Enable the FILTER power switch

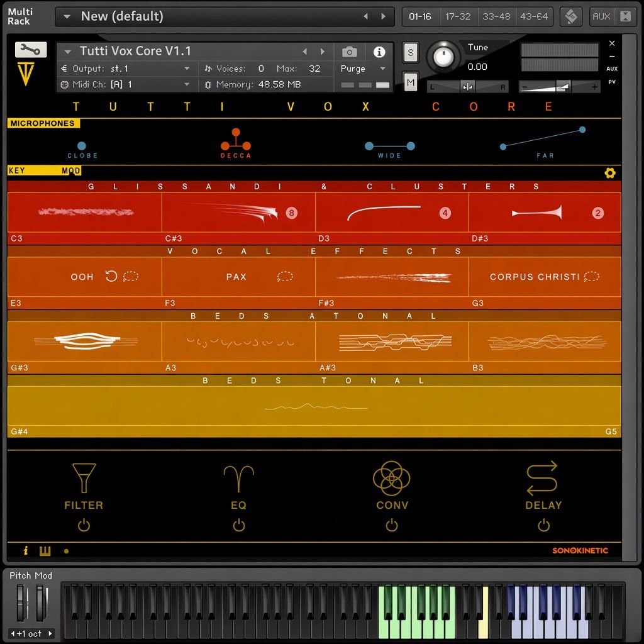pos(84,525)
